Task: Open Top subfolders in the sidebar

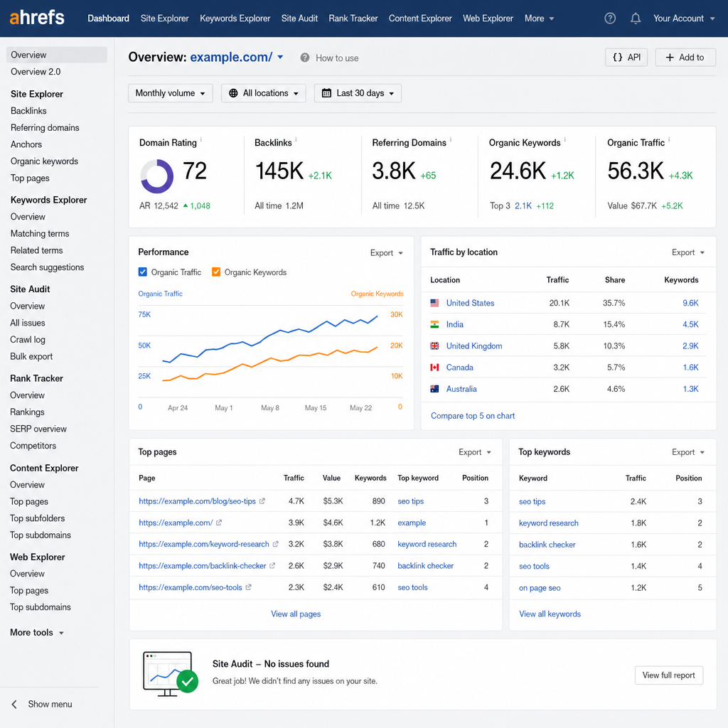Action: pyautogui.click(x=38, y=518)
